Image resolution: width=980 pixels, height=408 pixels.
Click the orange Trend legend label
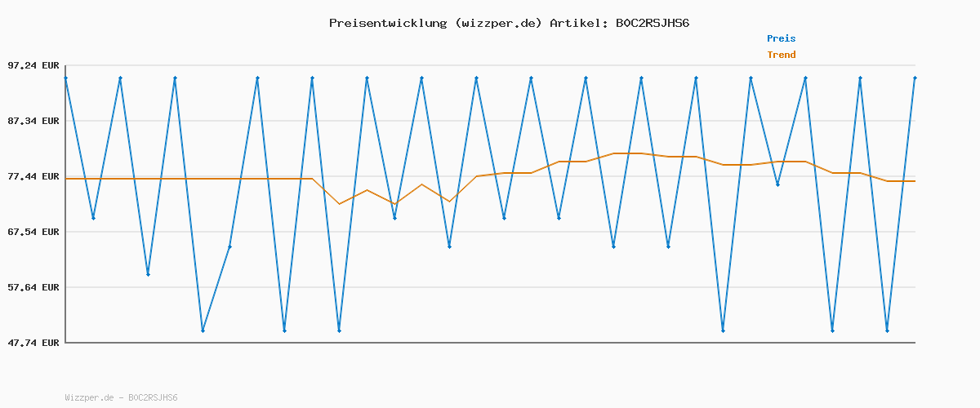[x=781, y=55]
